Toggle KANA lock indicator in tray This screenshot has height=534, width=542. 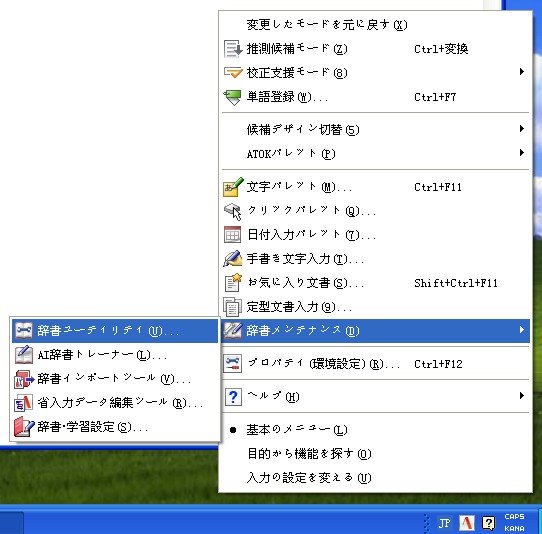click(514, 528)
